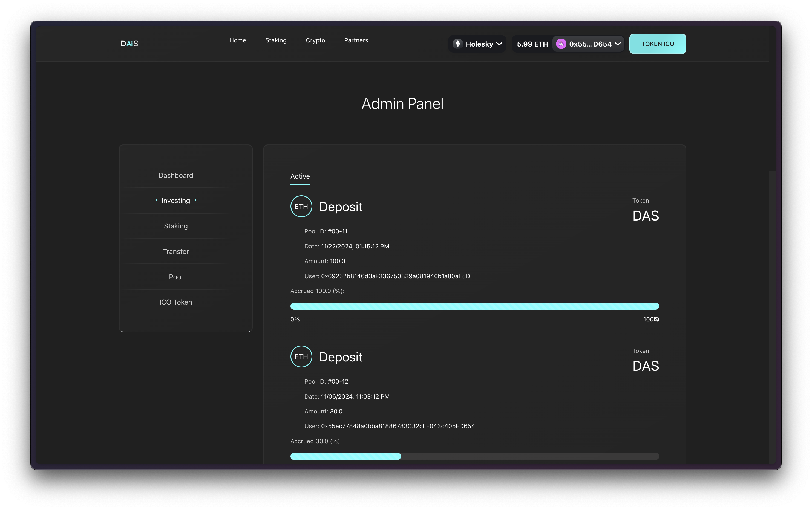Select Dashboard in the admin sidebar

pos(176,176)
